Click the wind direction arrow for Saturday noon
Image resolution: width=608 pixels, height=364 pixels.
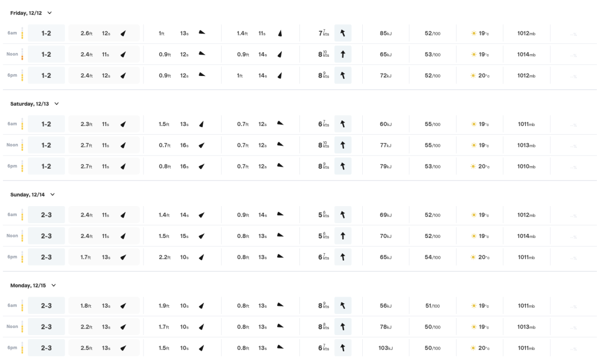click(343, 145)
